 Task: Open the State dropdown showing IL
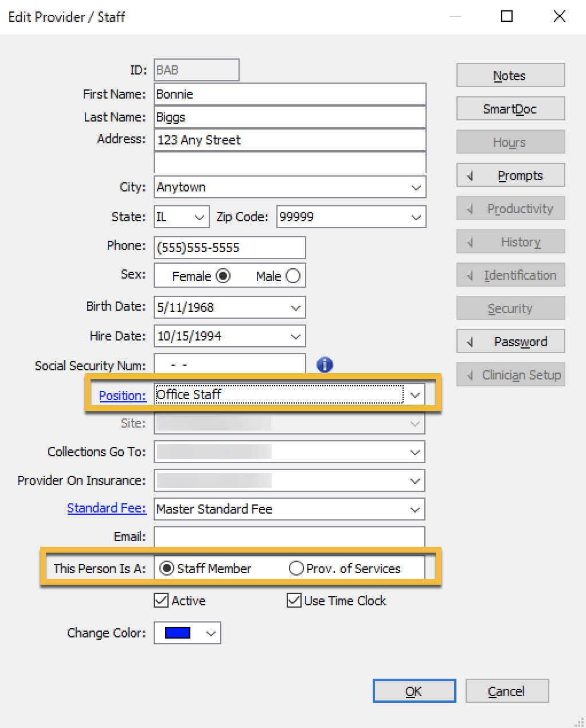(x=198, y=217)
